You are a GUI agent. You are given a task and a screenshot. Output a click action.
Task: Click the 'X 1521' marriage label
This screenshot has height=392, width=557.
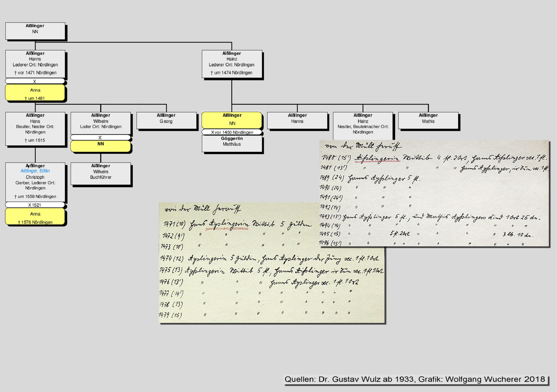[x=35, y=205]
